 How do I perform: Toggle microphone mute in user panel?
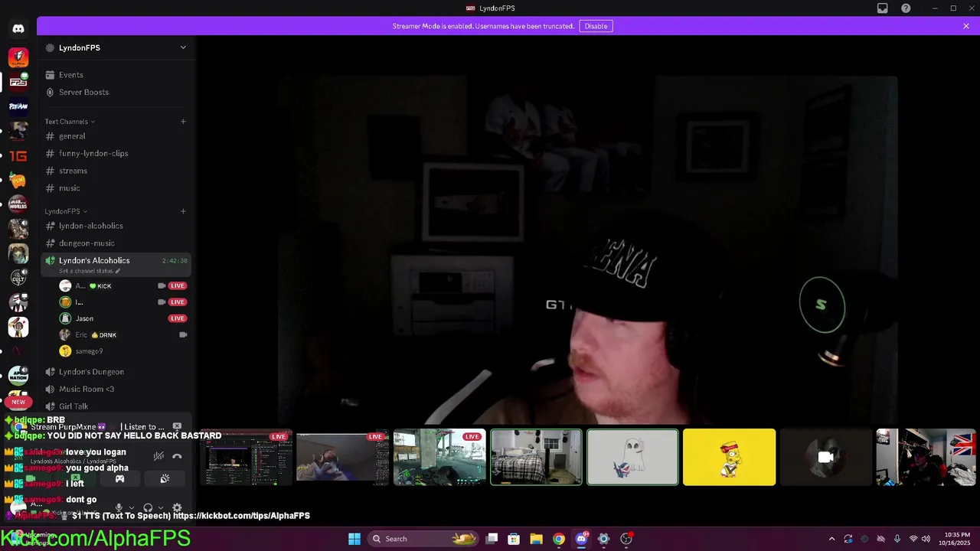[x=119, y=507]
